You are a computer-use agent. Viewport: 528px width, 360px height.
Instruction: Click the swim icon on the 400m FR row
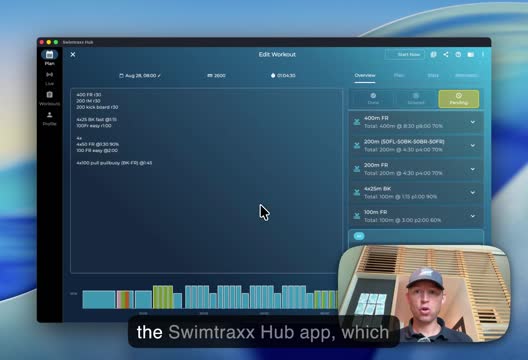click(357, 122)
